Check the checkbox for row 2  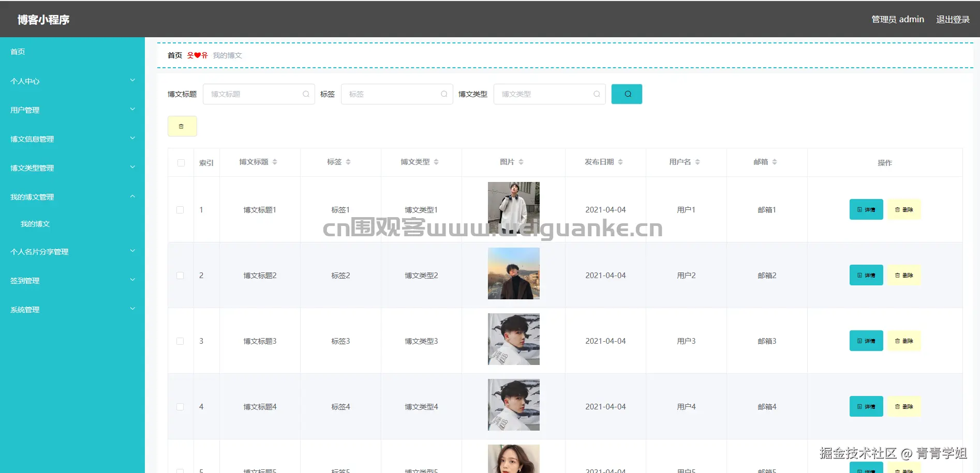coord(180,276)
